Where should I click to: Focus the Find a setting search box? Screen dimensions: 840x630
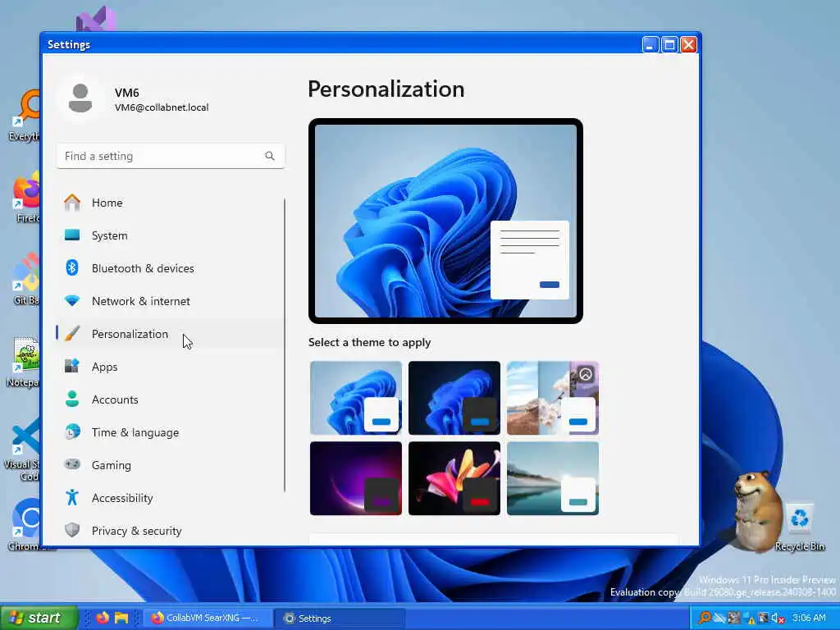[171, 156]
